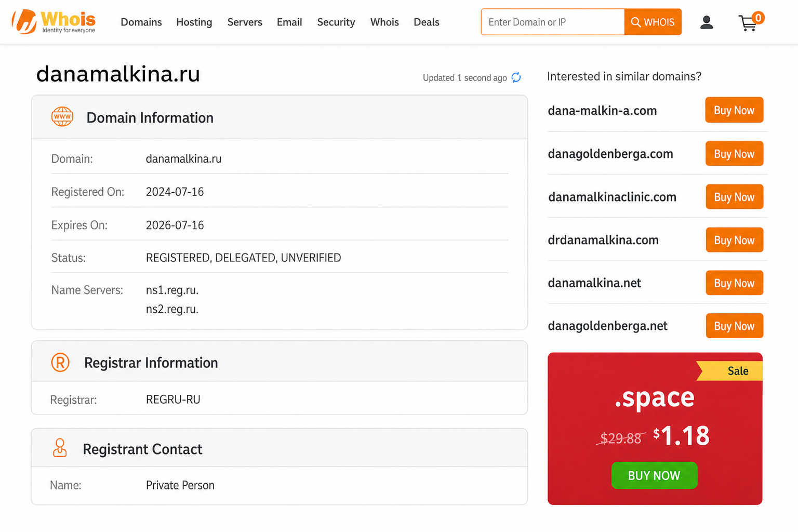Open the Domains menu
The image size is (798, 532).
pos(141,22)
